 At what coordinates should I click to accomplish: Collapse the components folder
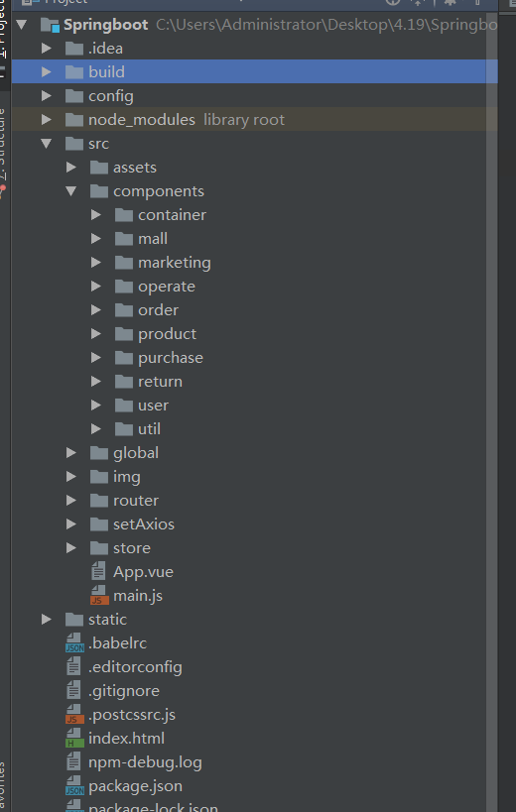[71, 191]
